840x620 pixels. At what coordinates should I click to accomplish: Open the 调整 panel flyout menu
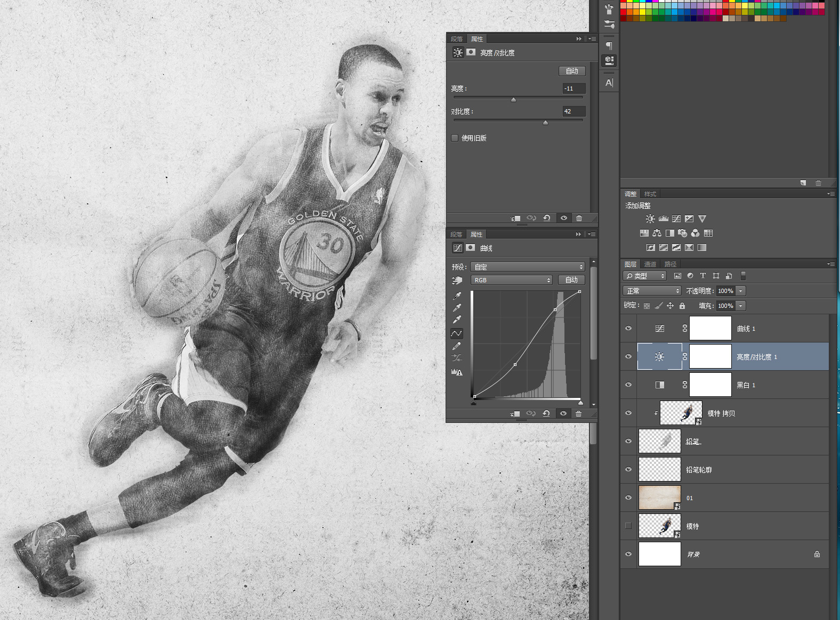click(831, 194)
